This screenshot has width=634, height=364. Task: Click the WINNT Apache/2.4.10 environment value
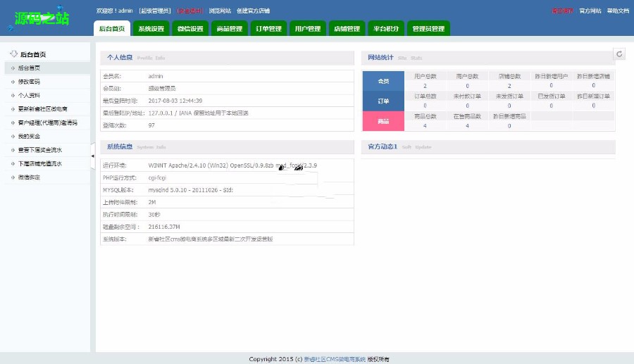(x=232, y=165)
